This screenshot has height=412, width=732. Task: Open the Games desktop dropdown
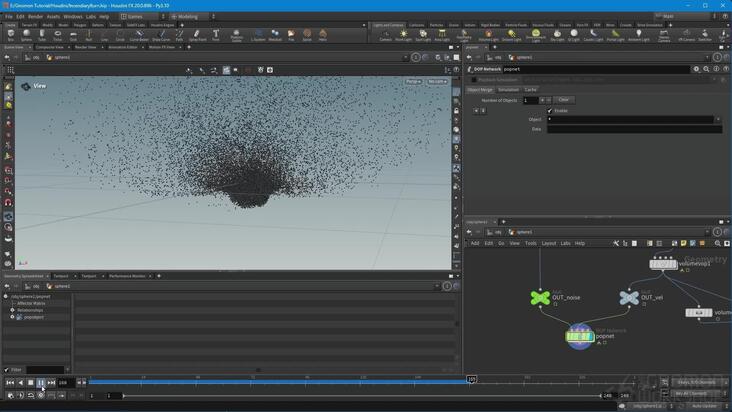142,16
